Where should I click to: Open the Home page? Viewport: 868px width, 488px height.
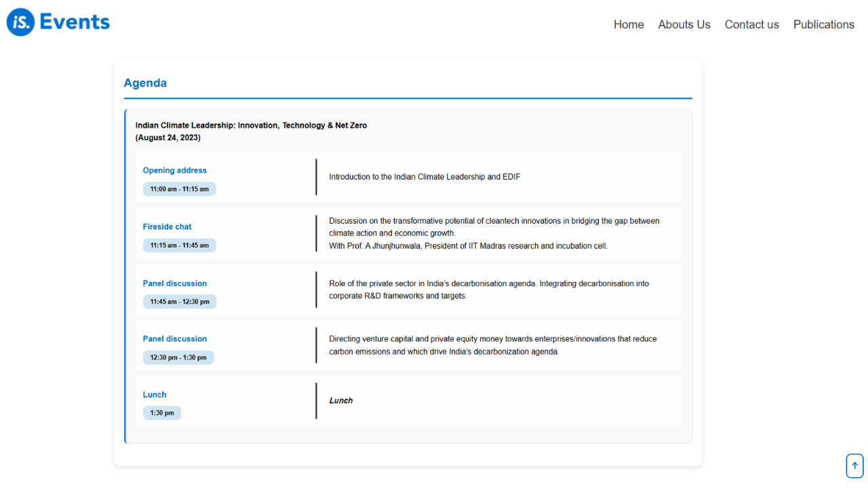point(629,24)
